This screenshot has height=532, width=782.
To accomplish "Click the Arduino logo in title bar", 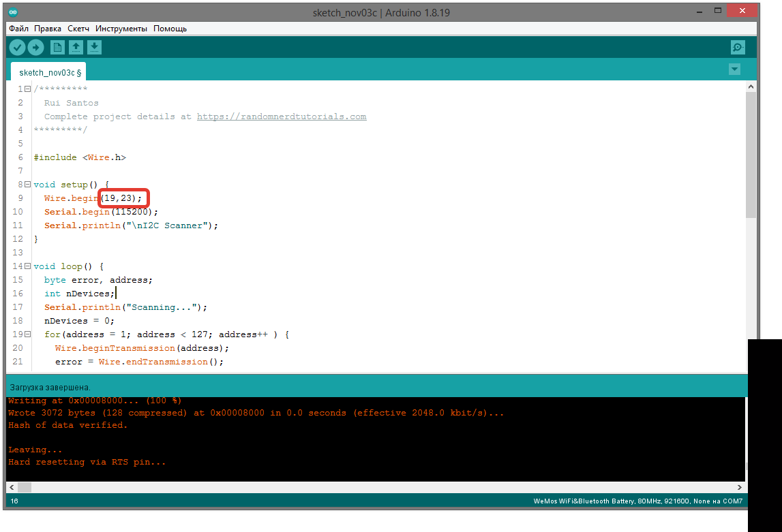I will pyautogui.click(x=14, y=12).
